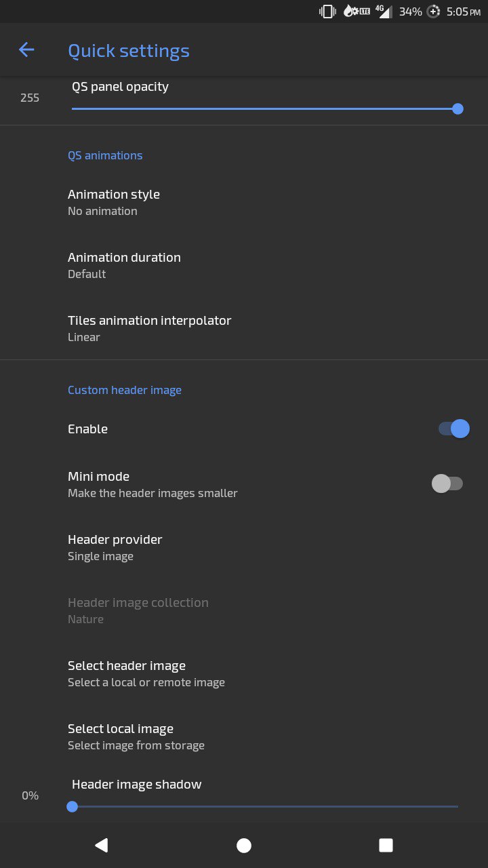
Task: Tap the back arrow in header
Action: (26, 50)
